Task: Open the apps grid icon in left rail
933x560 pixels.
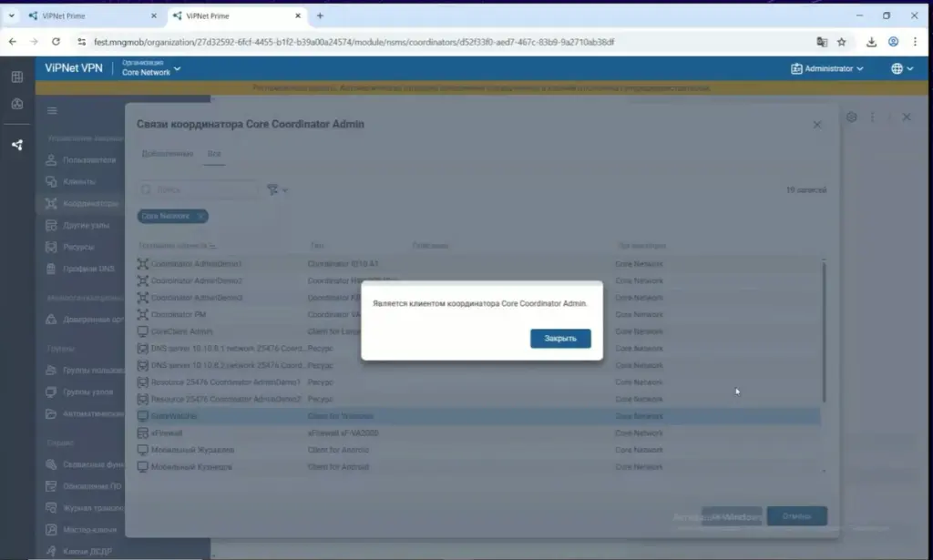Action: point(17,76)
